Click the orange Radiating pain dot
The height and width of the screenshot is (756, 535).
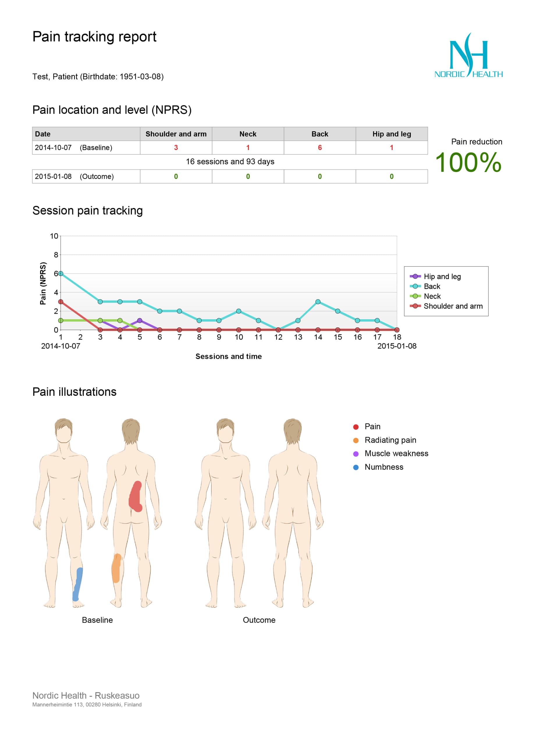point(356,441)
